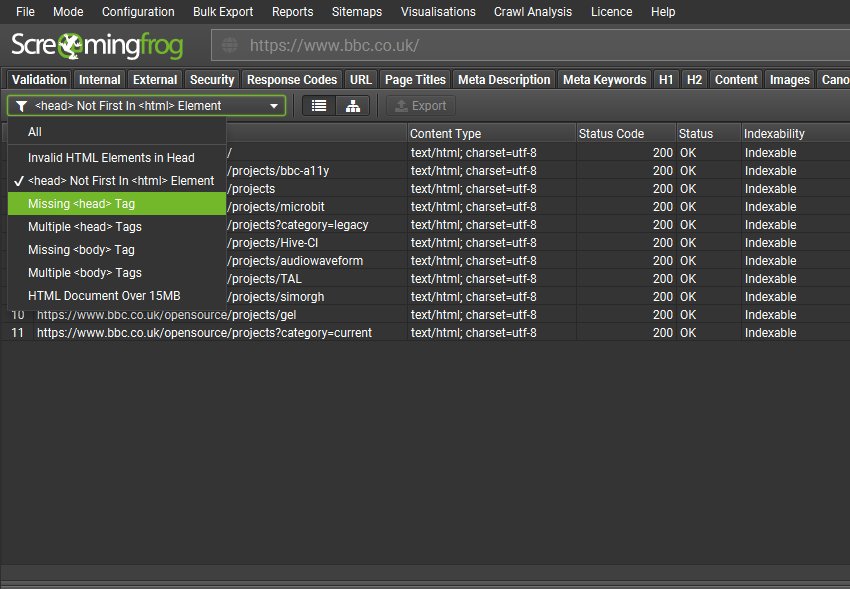
Task: Select checked <head> Not First option
Action: [x=120, y=181]
